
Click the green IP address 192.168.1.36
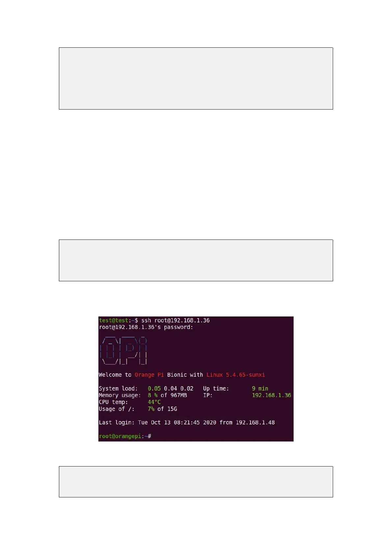(x=272, y=395)
